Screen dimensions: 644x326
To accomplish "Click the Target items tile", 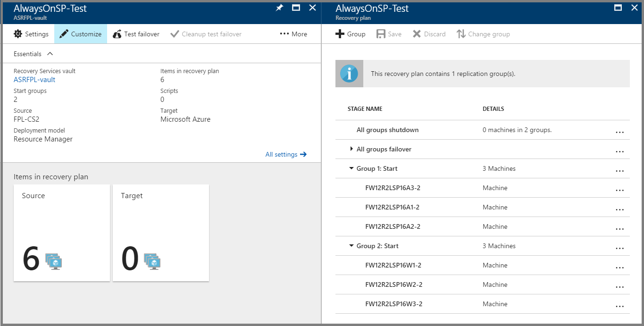I will pyautogui.click(x=161, y=233).
